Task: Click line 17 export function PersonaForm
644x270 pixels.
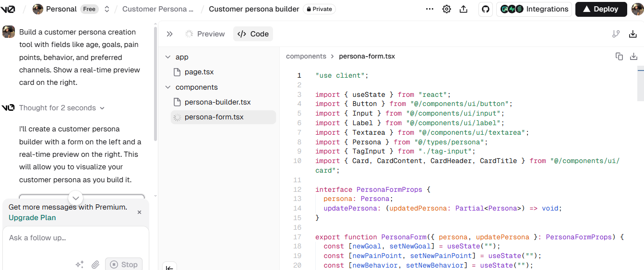Action: 469,237
